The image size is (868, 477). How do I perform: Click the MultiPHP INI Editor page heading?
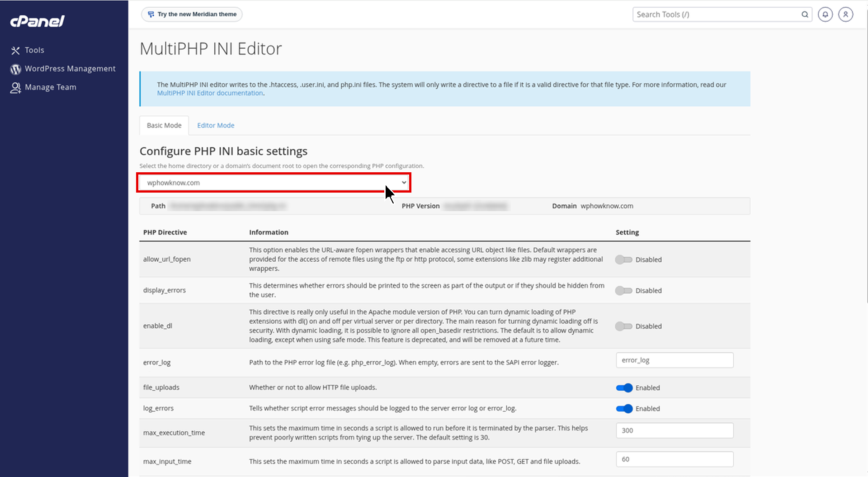pos(211,49)
